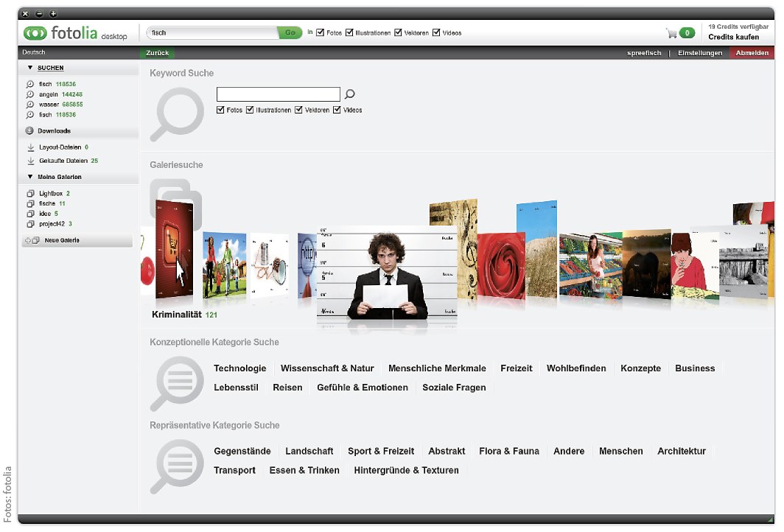Click the green Go button
This screenshot has width=784, height=532.
click(x=290, y=32)
